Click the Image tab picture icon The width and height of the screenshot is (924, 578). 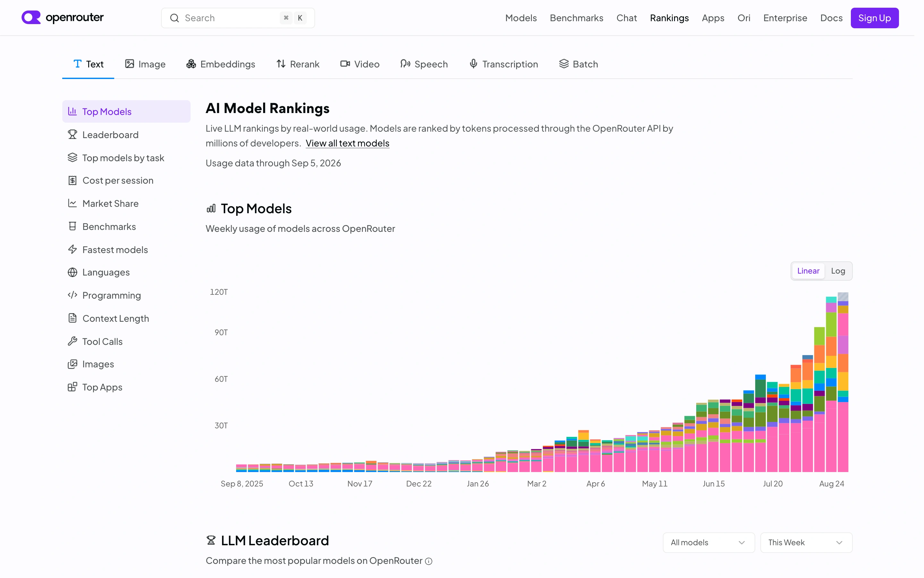coord(129,64)
